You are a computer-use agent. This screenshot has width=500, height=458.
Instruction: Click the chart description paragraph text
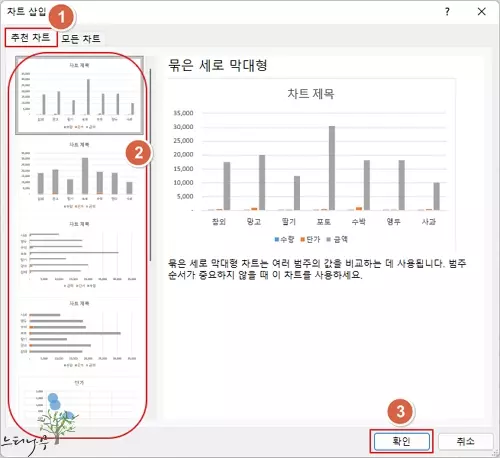point(317,269)
